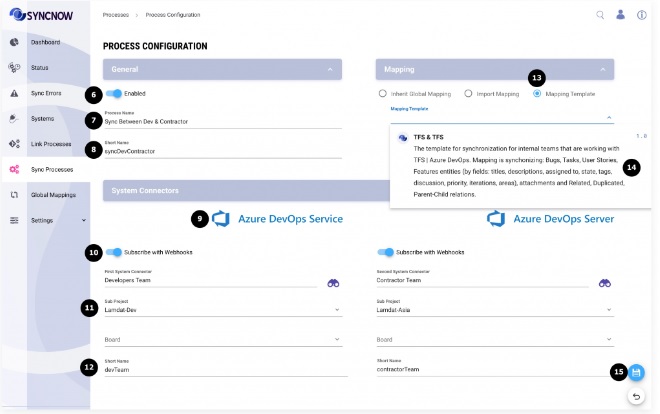Open the search magnifier icon

tap(600, 15)
